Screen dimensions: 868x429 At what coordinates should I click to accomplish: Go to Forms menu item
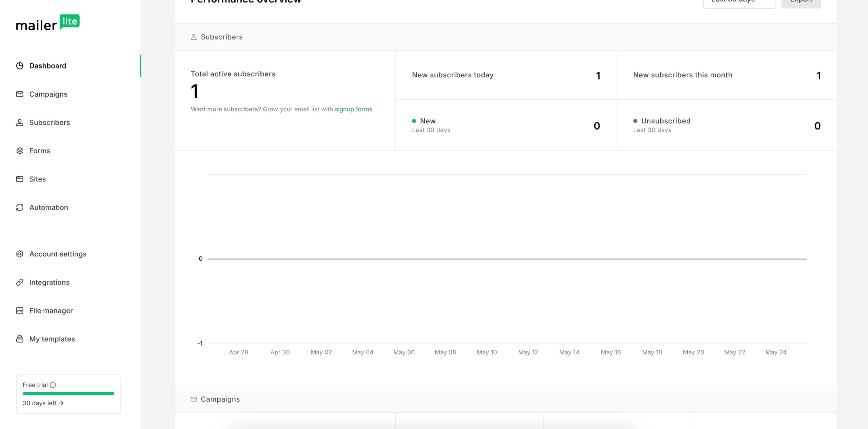pyautogui.click(x=40, y=151)
